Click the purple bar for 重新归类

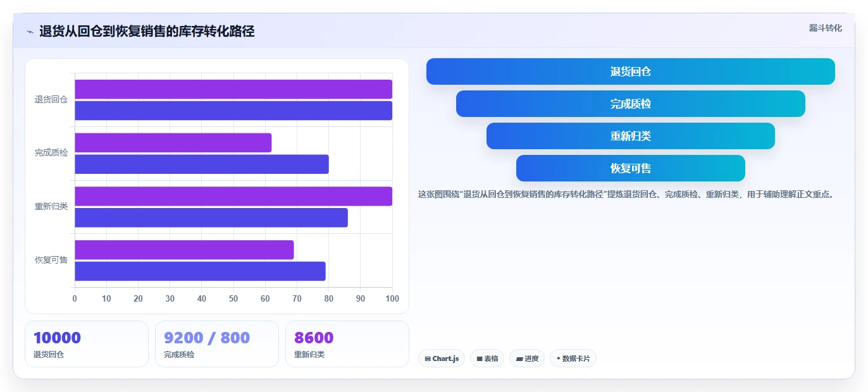point(233,196)
